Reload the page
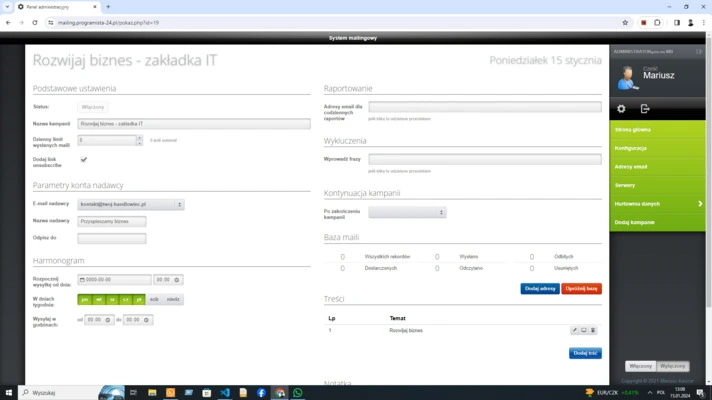 [35, 23]
